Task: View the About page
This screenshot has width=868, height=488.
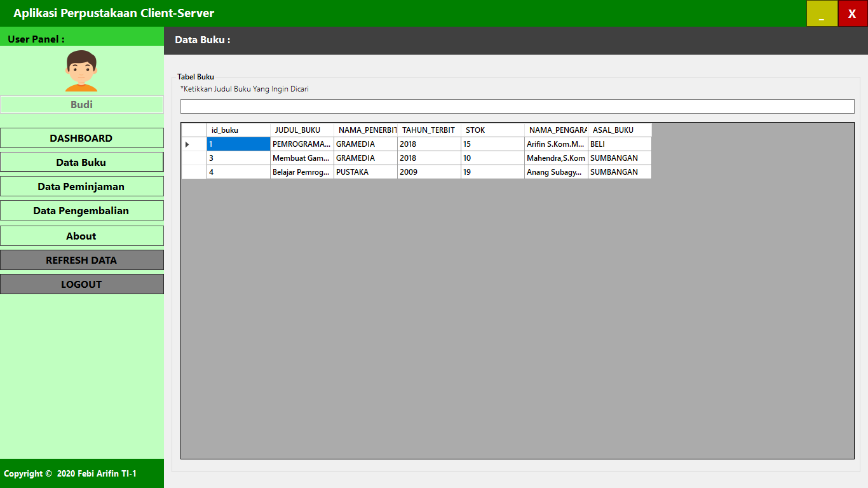Action: 81,236
